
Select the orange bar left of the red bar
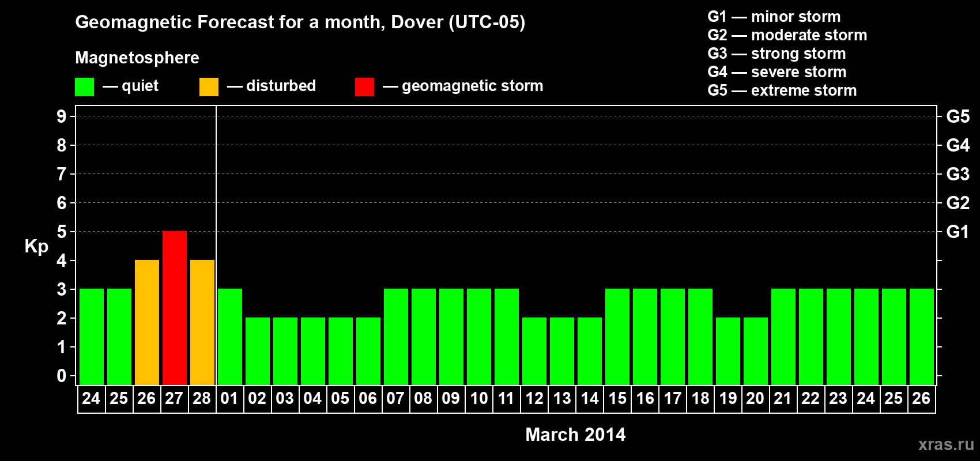point(147,322)
